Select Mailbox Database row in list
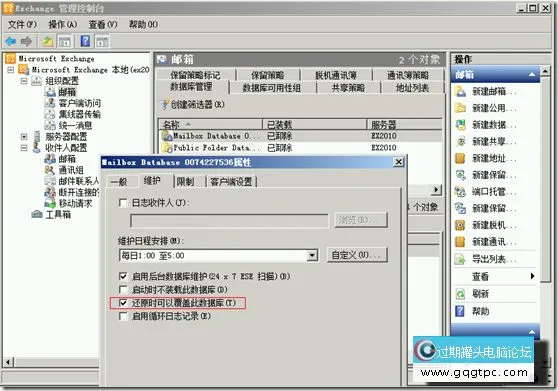The image size is (558, 391). 300,136
